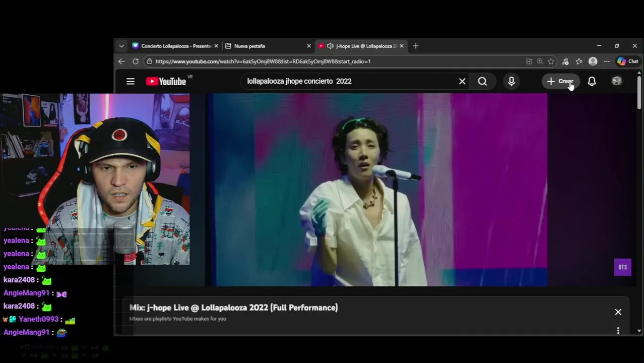Click the Mix: j-hope Live title

(234, 308)
